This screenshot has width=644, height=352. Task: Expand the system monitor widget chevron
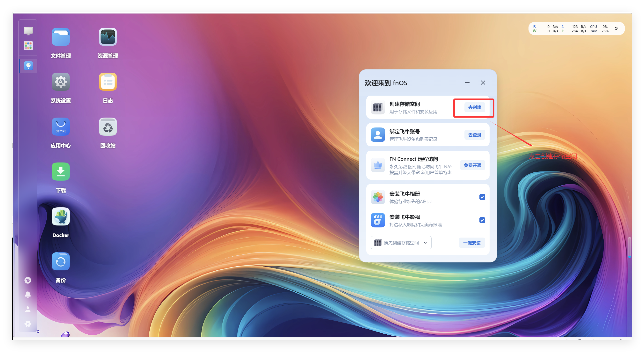616,28
